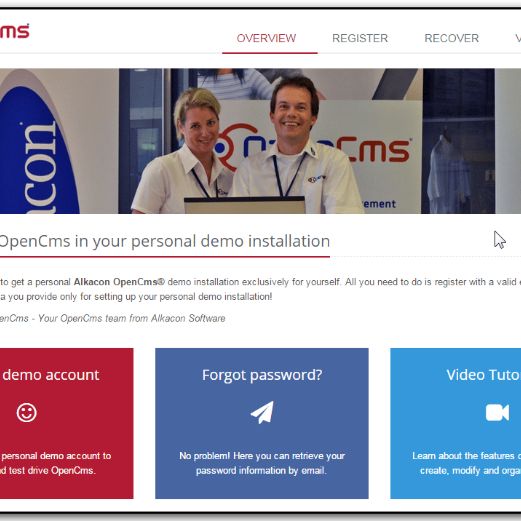The image size is (521, 521).
Task: Switch to the REGISTER tab
Action: pos(360,38)
